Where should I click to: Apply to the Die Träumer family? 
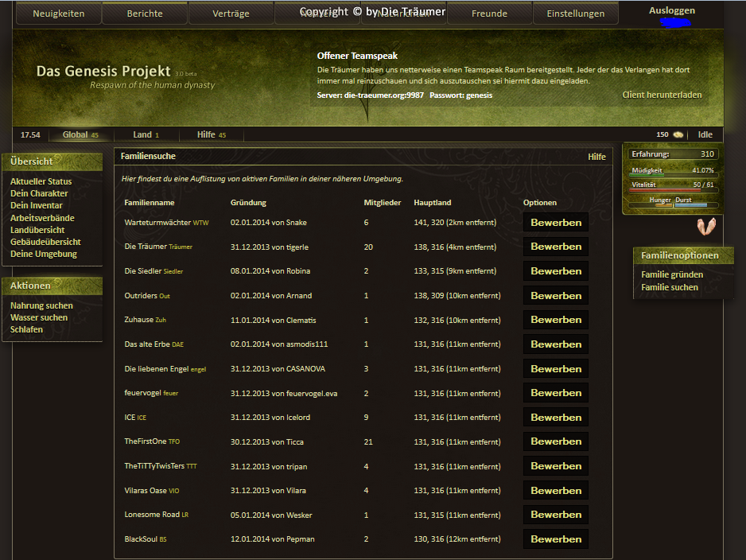point(556,247)
